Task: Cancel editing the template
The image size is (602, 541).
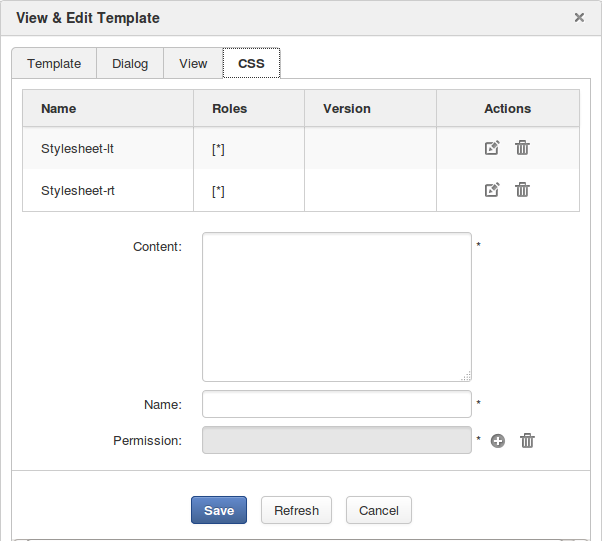Action: click(379, 510)
